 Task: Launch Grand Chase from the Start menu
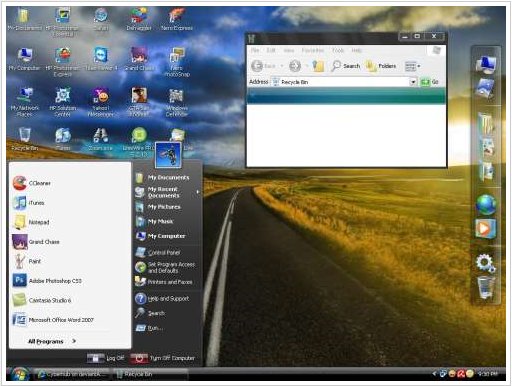36,242
